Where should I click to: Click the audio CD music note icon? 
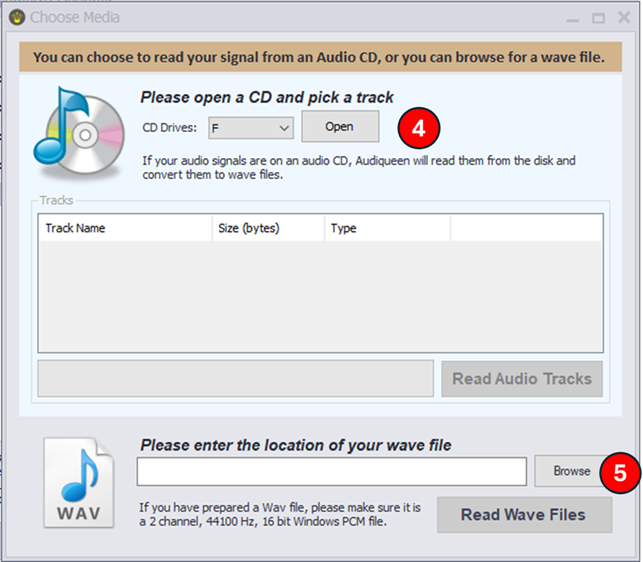pyautogui.click(x=79, y=130)
